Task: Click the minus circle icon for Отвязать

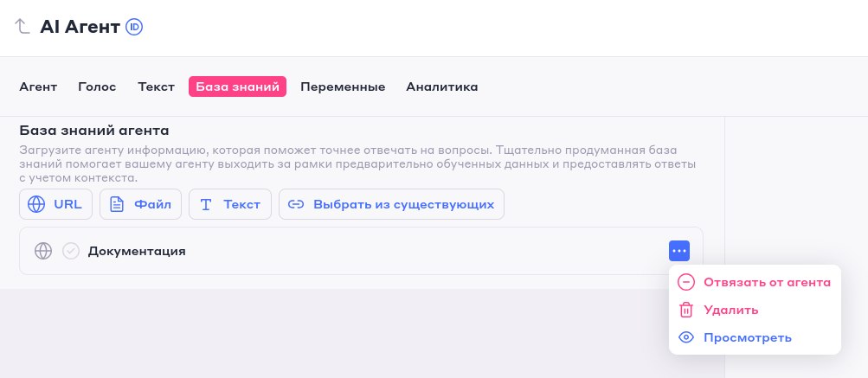Action: click(x=686, y=282)
